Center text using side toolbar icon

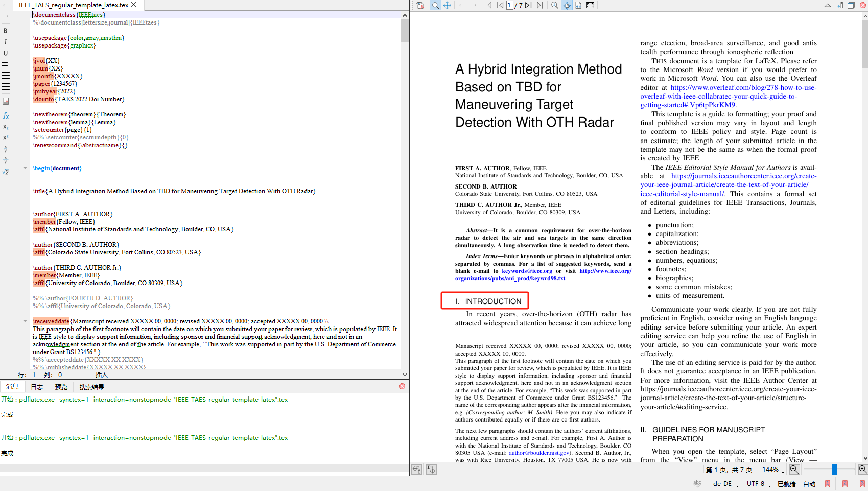(6, 76)
